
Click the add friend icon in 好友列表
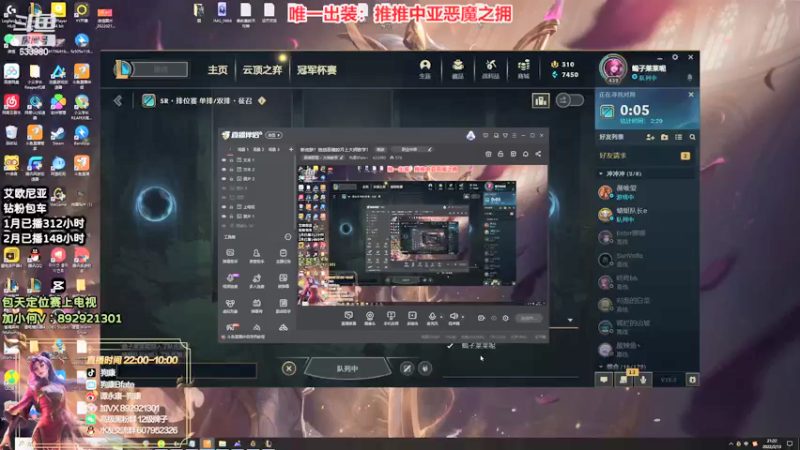coord(650,137)
